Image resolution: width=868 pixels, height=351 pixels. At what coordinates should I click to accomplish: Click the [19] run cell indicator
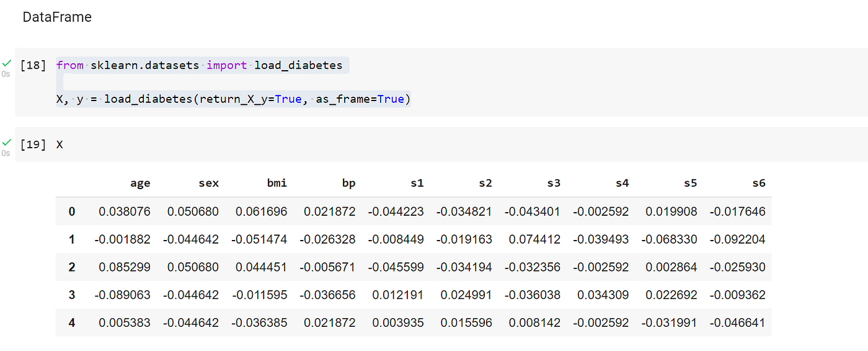pyautogui.click(x=33, y=144)
